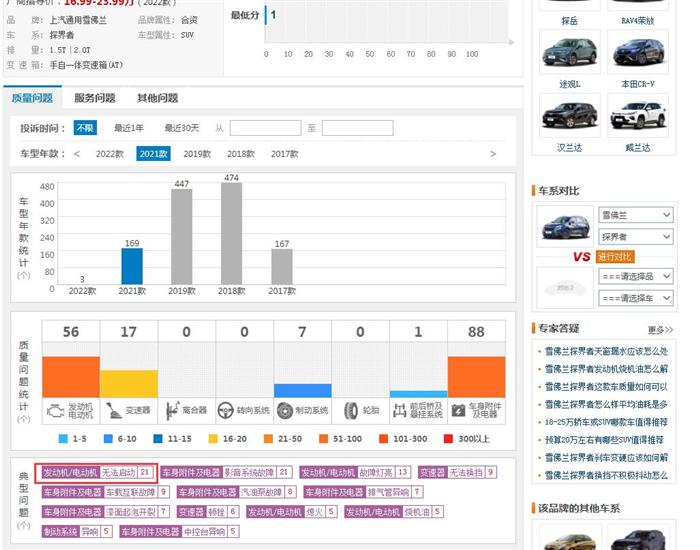The width and height of the screenshot is (700, 550).
Task: Click the 从 start date input field
Action: pos(265,128)
